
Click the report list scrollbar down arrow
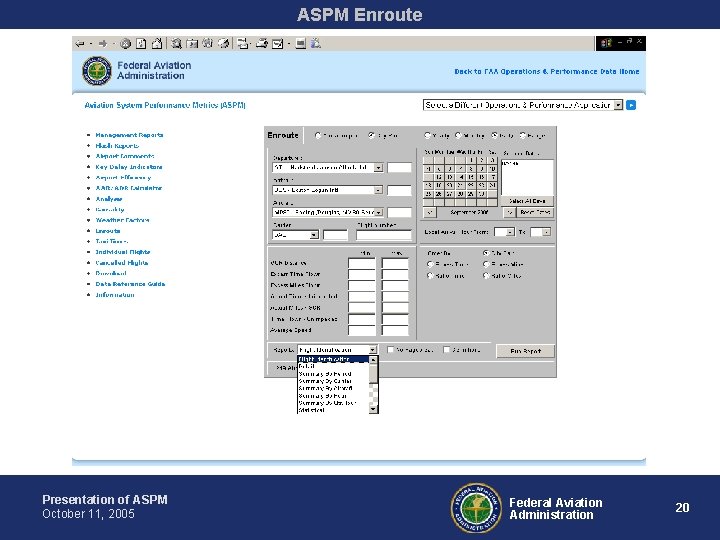point(374,409)
